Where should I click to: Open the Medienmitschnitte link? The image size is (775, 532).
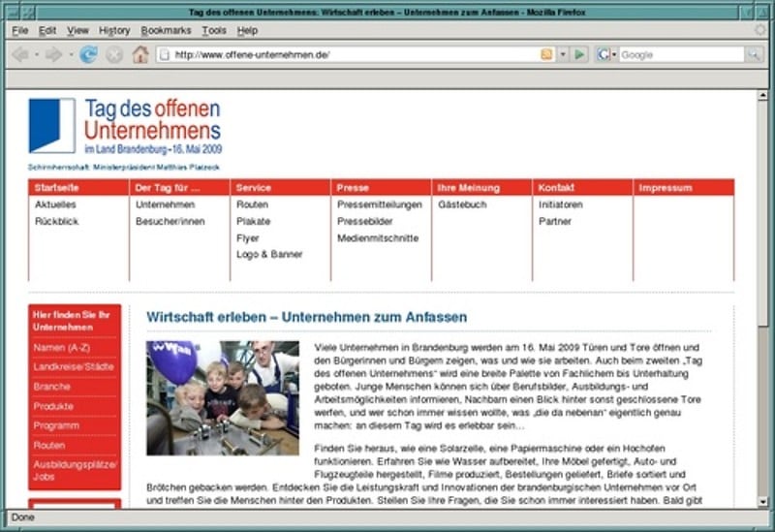[x=378, y=238]
